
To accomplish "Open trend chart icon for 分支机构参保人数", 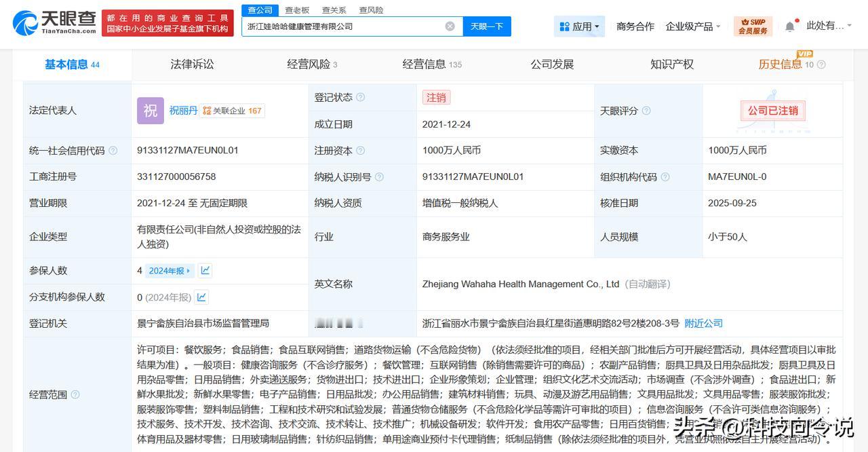I will coord(201,297).
